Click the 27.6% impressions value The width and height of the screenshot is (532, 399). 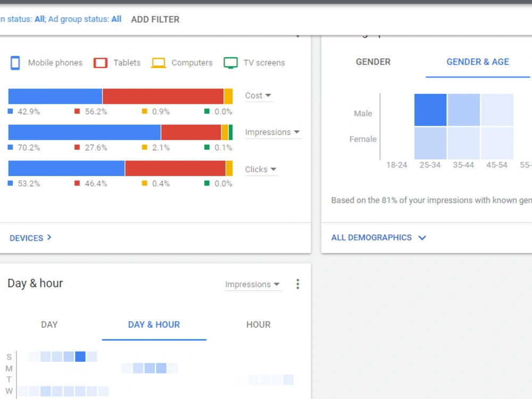(x=96, y=147)
